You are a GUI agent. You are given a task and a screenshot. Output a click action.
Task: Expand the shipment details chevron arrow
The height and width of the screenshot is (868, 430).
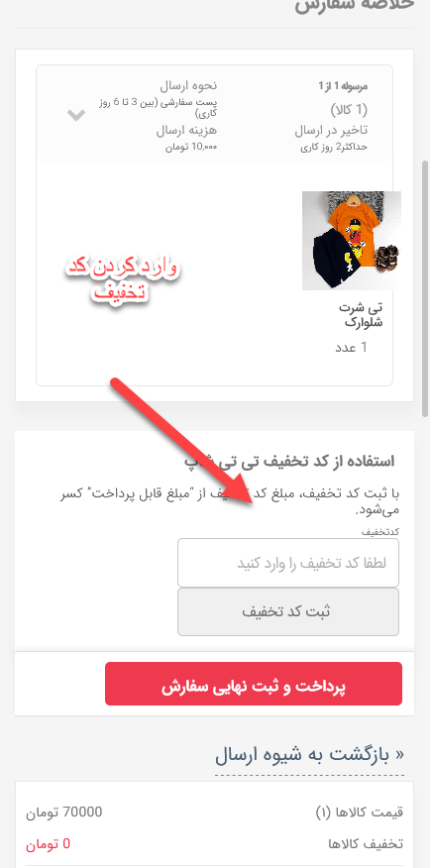(76, 115)
